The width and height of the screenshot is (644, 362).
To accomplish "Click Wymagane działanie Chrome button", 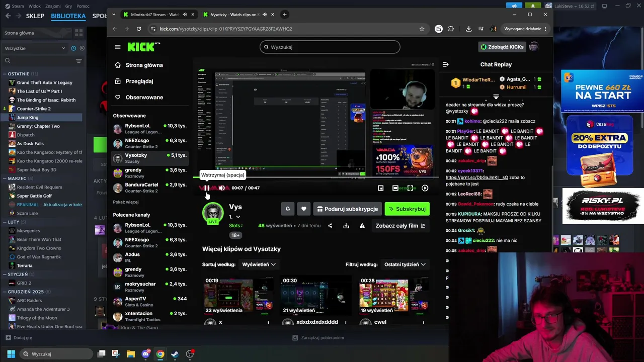I will pyautogui.click(x=525, y=29).
